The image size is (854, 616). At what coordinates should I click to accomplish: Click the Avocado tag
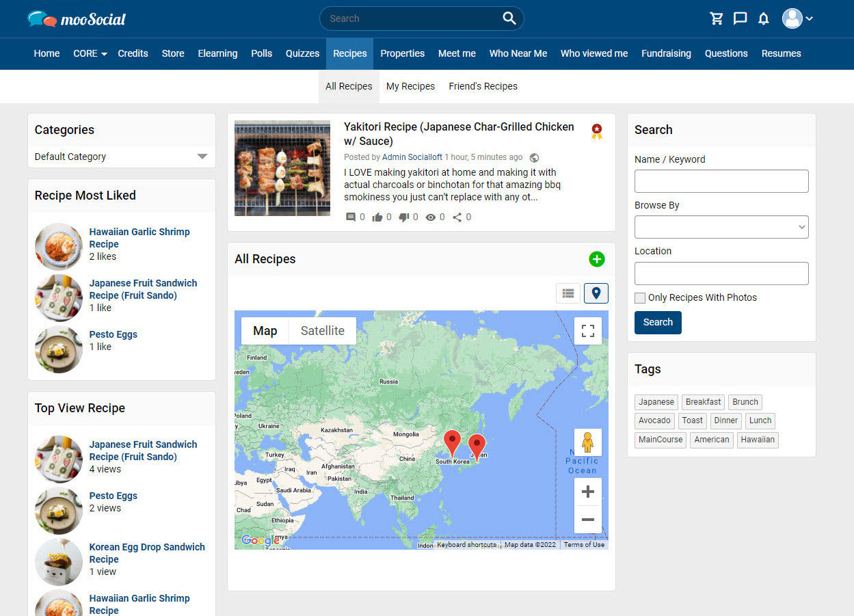pyautogui.click(x=655, y=420)
